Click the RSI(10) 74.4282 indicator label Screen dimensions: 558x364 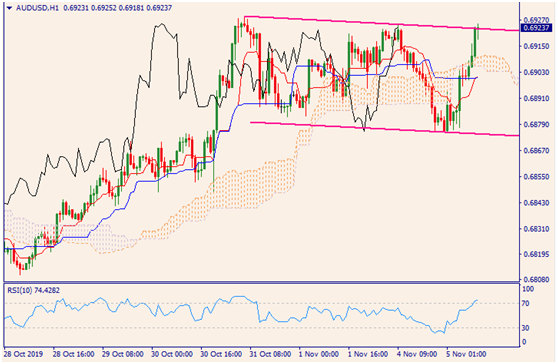pos(34,290)
